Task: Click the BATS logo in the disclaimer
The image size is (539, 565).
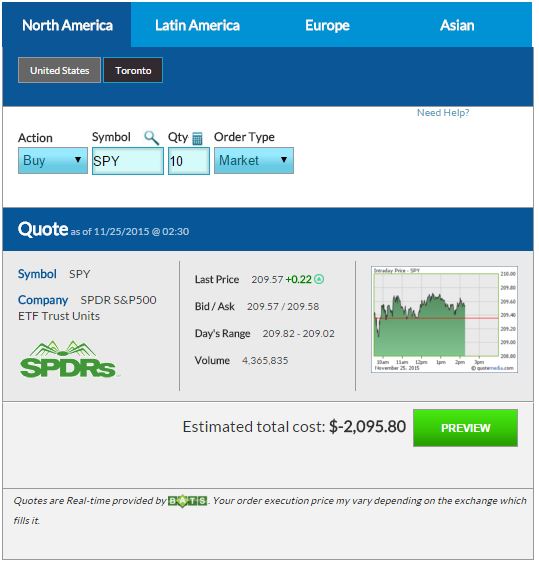Action: coord(187,501)
